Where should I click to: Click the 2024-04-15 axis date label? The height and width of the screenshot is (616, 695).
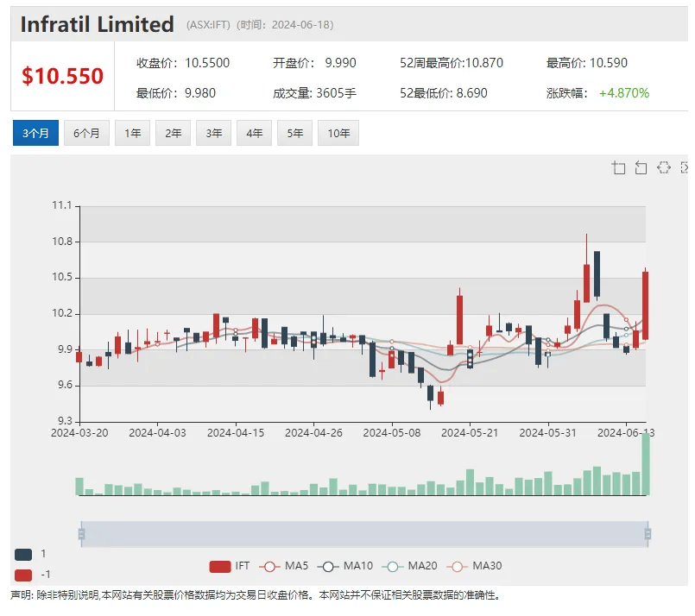click(x=236, y=432)
